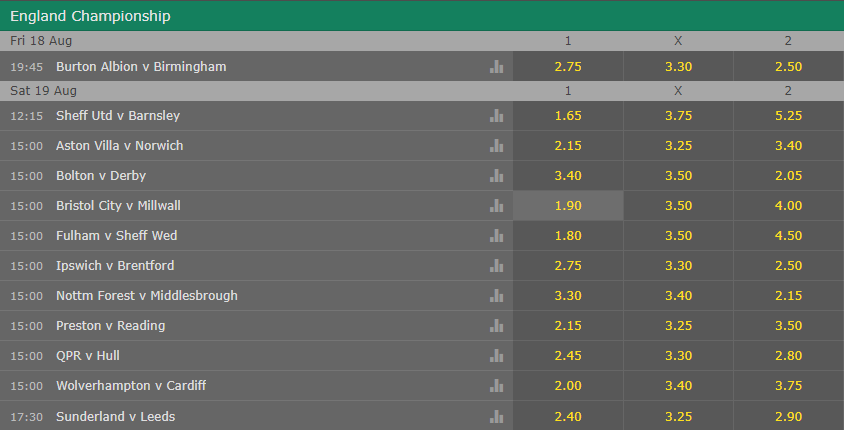Select Cardiff away win odds 3.75
The width and height of the screenshot is (844, 430).
789,386
